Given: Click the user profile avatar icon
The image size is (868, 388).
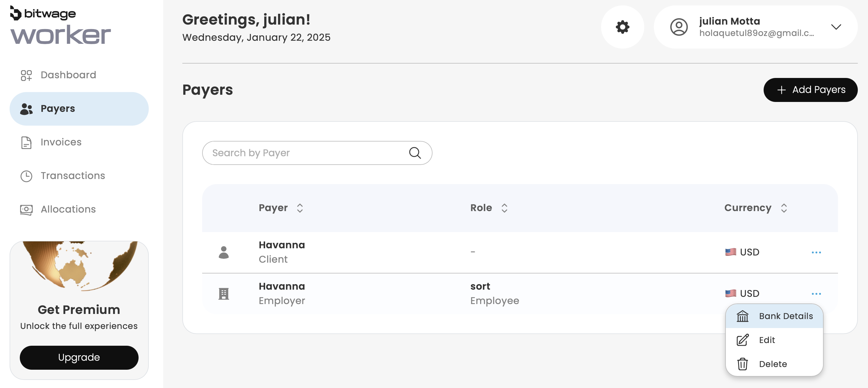Looking at the screenshot, I should coord(679,27).
